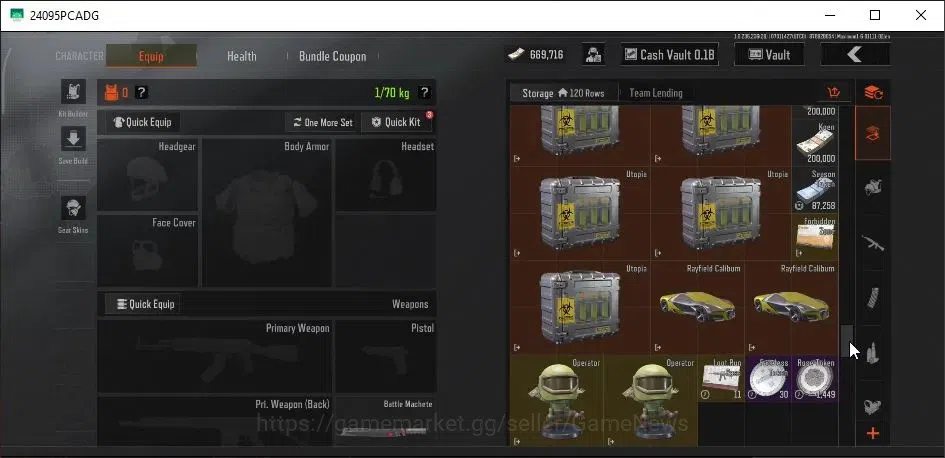Filter storage by scope attachment icon
Screen dimensions: 945x458
click(873, 407)
